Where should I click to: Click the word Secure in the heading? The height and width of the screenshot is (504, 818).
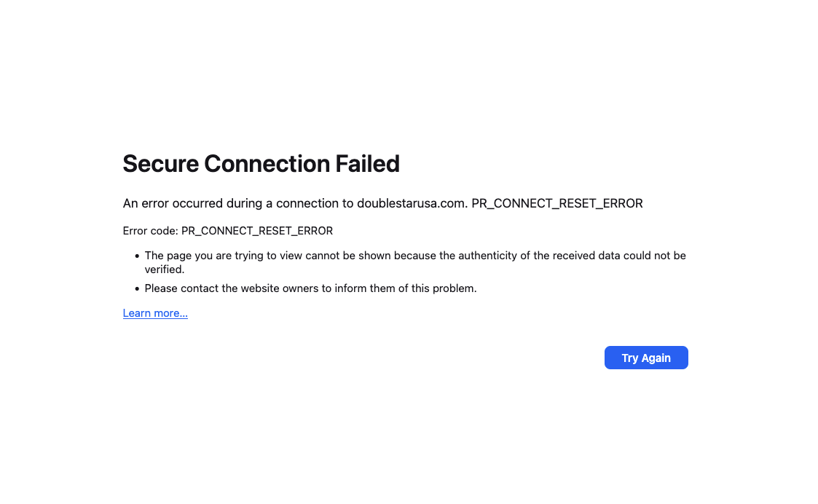161,164
